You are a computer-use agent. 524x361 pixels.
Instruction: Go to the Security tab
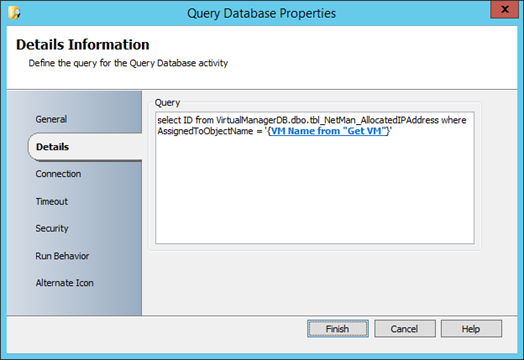click(52, 229)
